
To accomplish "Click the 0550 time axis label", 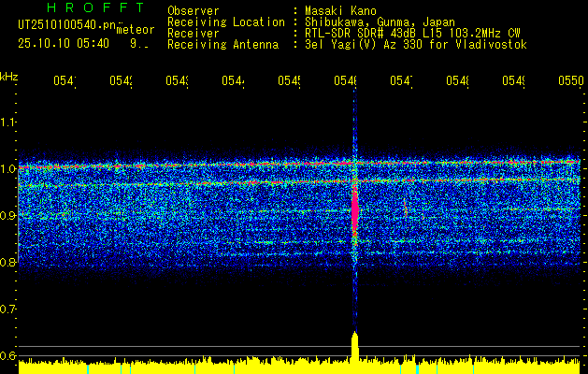I will click(x=571, y=80).
